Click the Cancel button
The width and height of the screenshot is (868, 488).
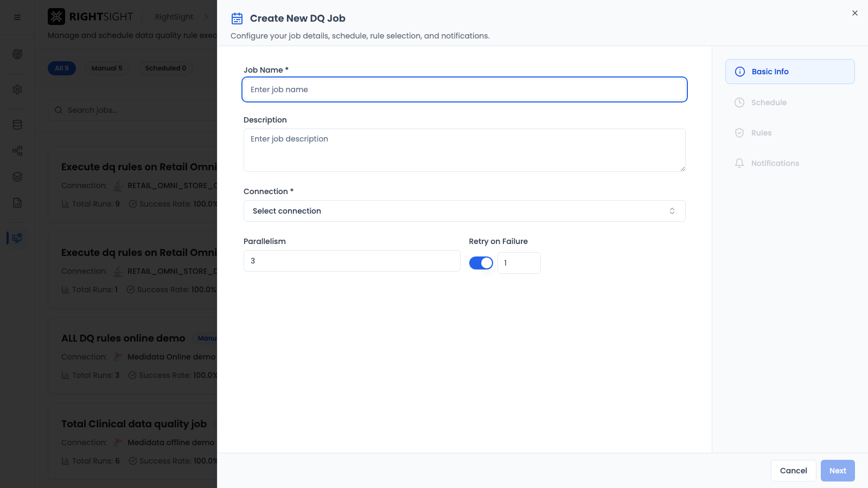pos(793,471)
